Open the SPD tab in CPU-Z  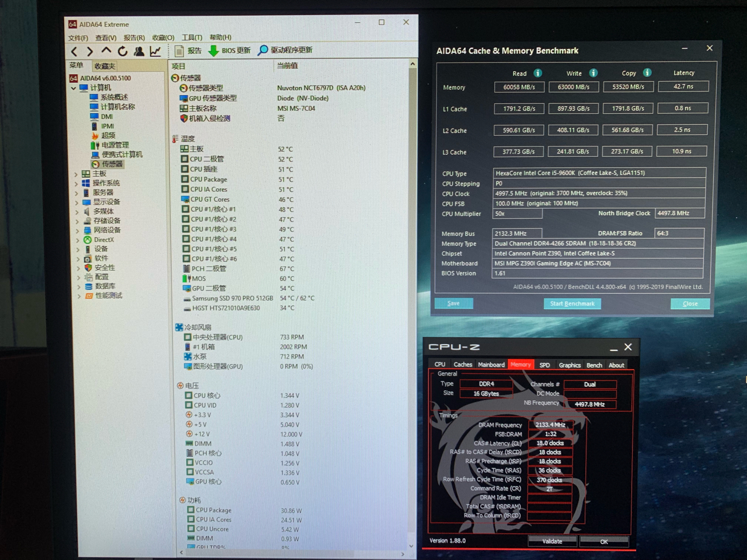(544, 365)
